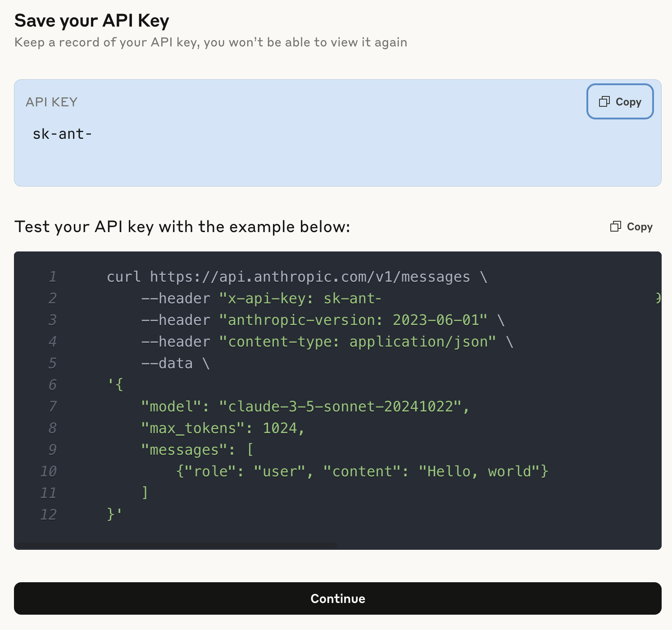Click the --data line in code
This screenshot has height=630, width=672.
(176, 363)
